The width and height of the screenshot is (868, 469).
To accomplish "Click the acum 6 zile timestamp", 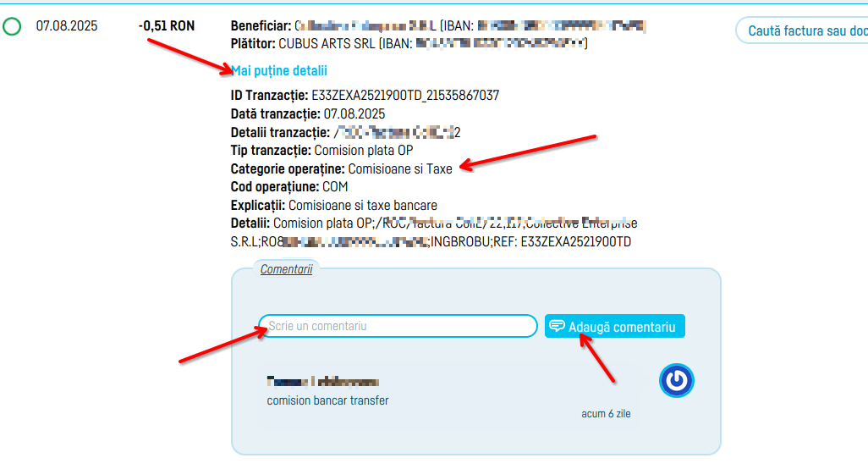I will 606,414.
